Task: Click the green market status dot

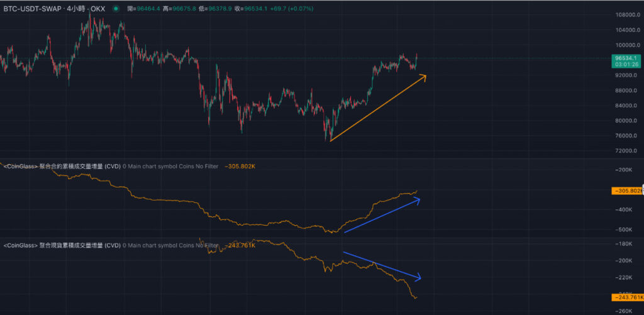Action: point(117,9)
